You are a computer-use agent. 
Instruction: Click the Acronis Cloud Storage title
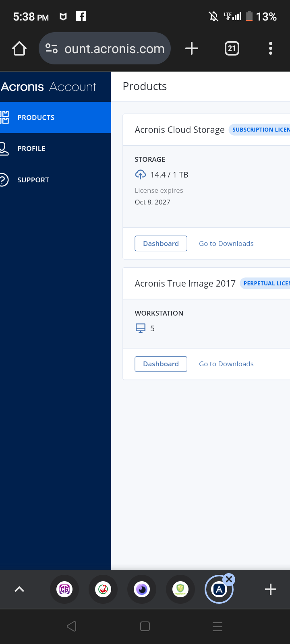(x=180, y=130)
